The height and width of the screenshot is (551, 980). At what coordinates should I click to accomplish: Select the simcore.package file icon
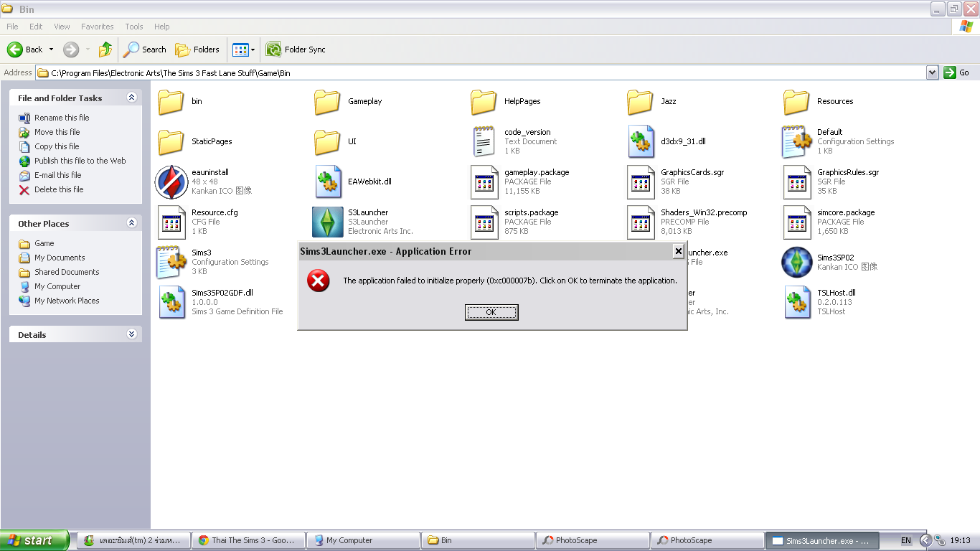[796, 222]
